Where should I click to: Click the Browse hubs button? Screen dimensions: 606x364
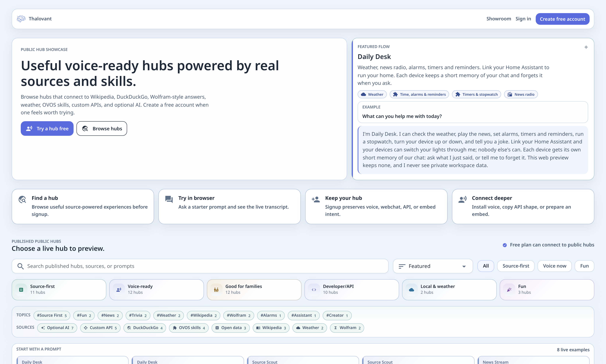click(102, 128)
